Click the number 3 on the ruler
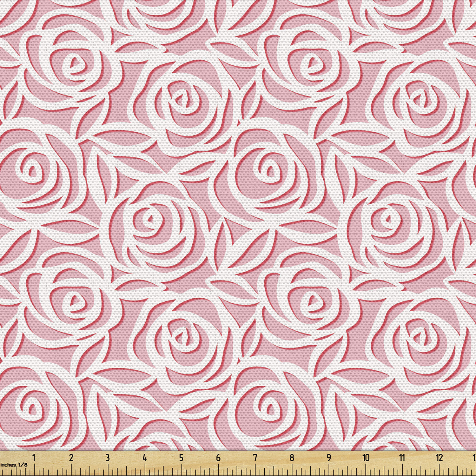The width and height of the screenshot is (476, 476). click(108, 458)
